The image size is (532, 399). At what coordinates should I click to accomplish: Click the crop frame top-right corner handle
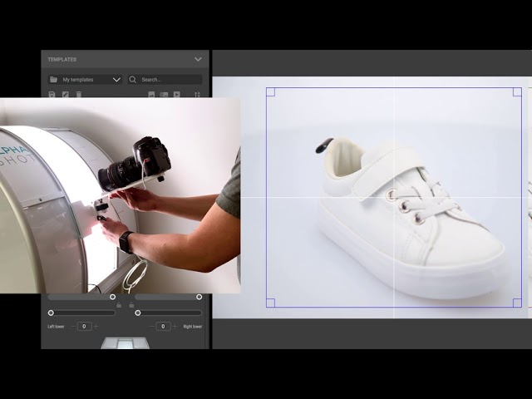point(517,92)
